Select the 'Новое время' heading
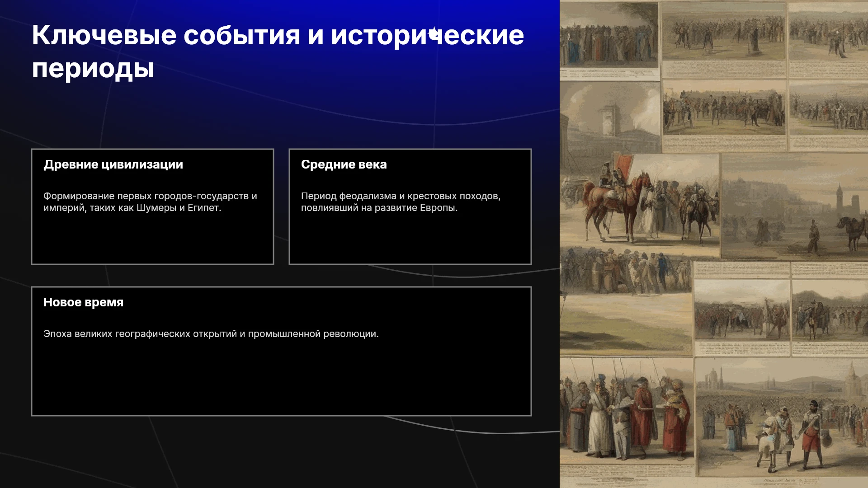Viewport: 868px width, 488px height. [x=83, y=302]
